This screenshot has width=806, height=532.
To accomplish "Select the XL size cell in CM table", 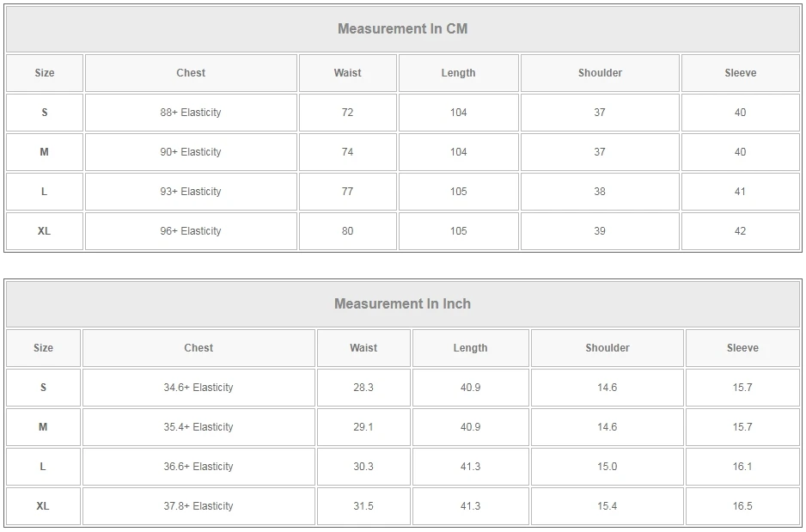I will click(x=45, y=231).
